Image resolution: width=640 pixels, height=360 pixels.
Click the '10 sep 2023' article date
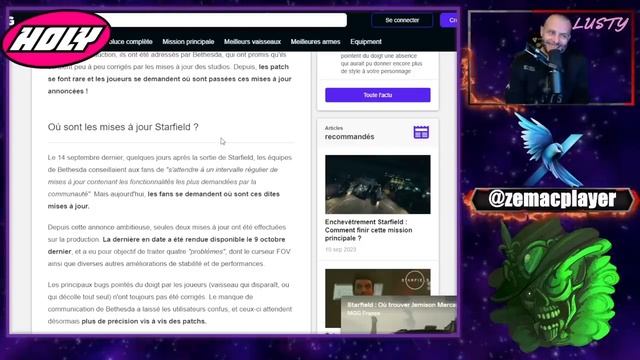341,249
